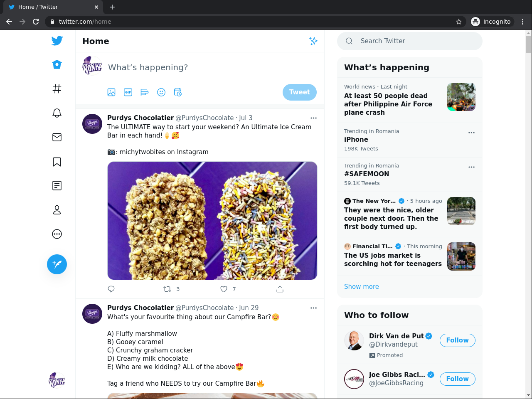
Task: Add a GIF to the tweet
Action: (x=128, y=92)
